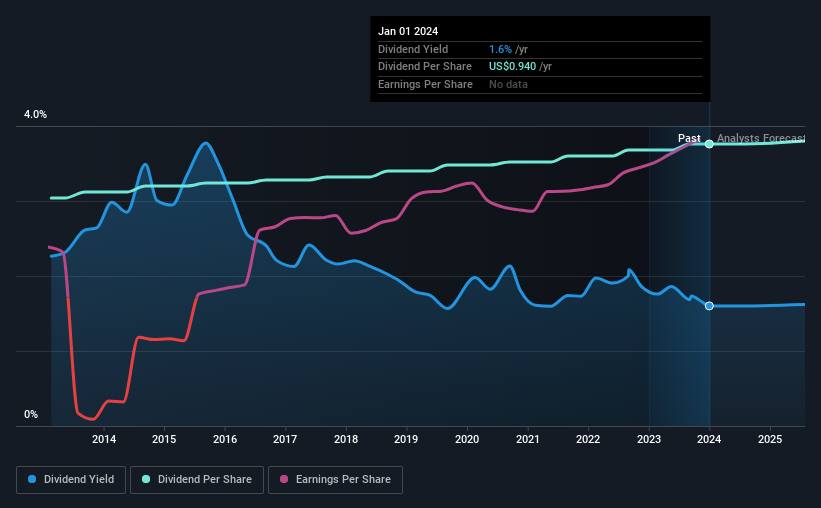Click the US$0.940 dividend per share value

[x=513, y=67]
